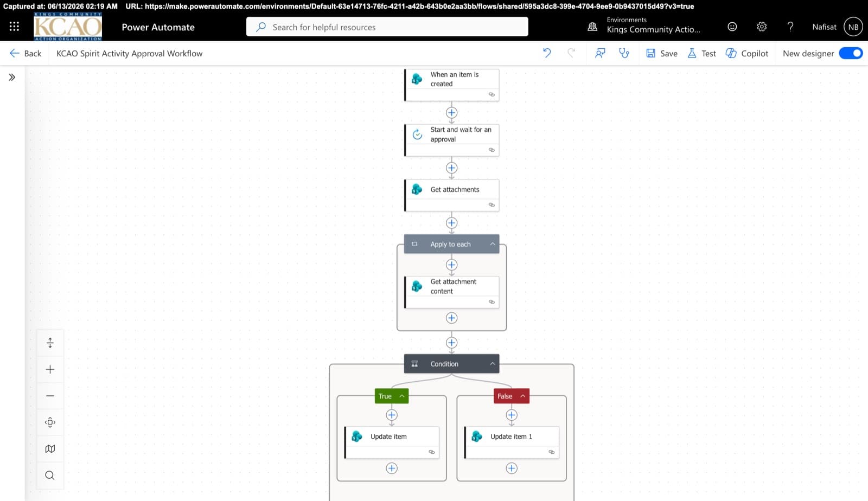This screenshot has height=501, width=868.
Task: Search the canvas with magnifier icon
Action: click(x=50, y=476)
